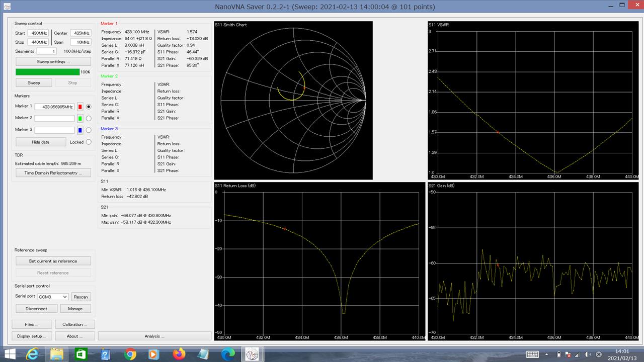Focus the Stop frequency field 440MHz

pyautogui.click(x=38, y=42)
